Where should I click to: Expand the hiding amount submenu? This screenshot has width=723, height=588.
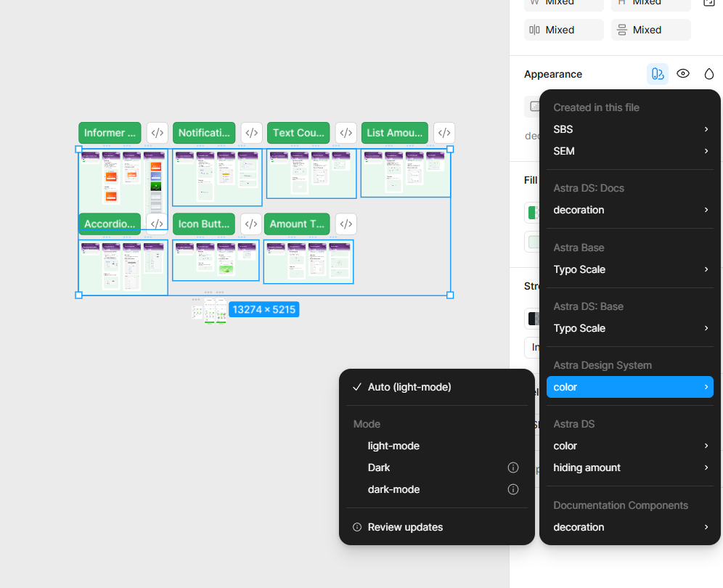click(630, 467)
